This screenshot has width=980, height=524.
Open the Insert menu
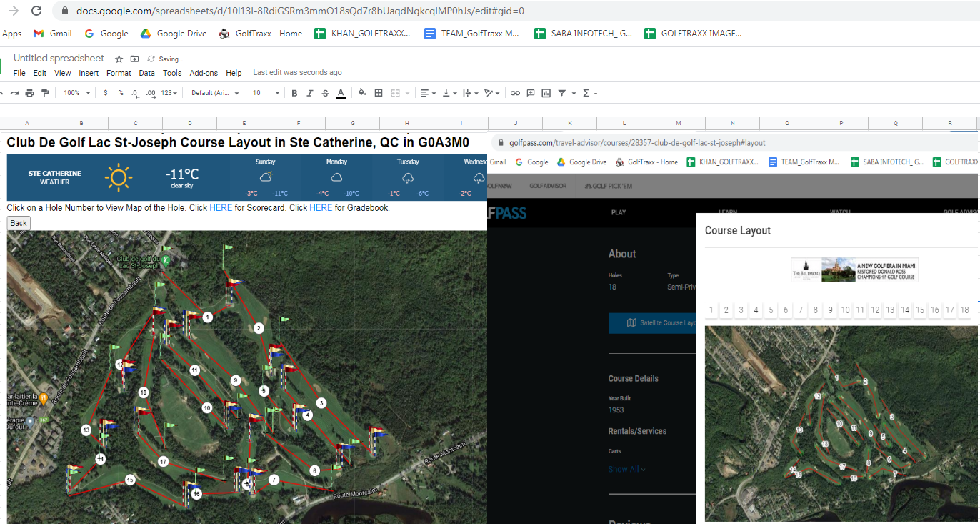pyautogui.click(x=89, y=73)
